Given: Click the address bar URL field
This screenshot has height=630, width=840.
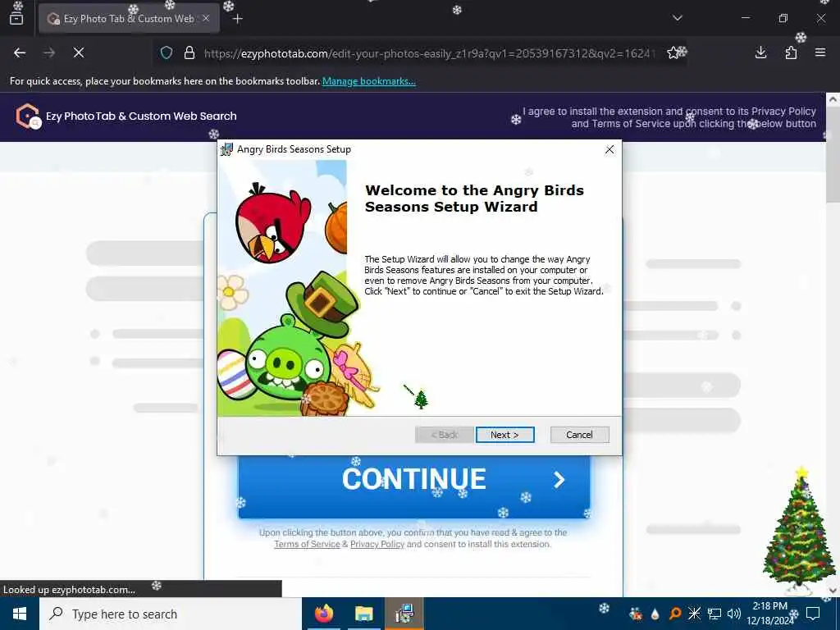Looking at the screenshot, I should (428, 53).
